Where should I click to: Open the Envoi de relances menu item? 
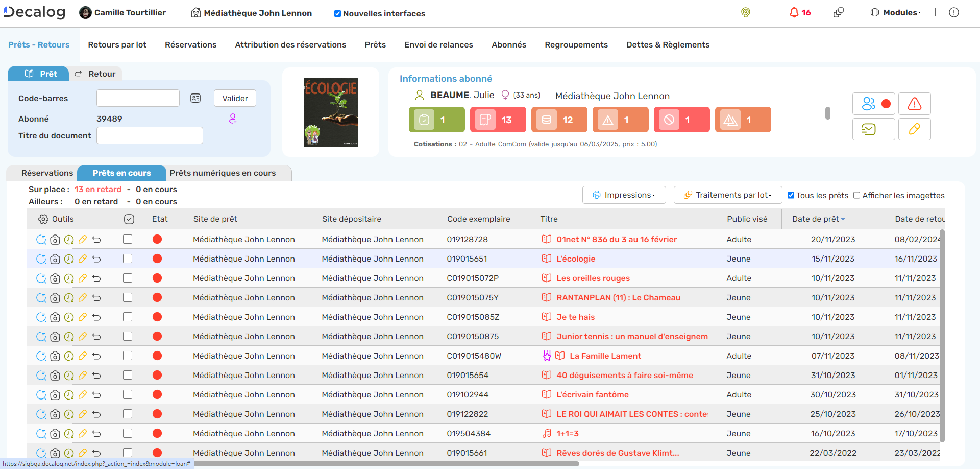pyautogui.click(x=438, y=44)
